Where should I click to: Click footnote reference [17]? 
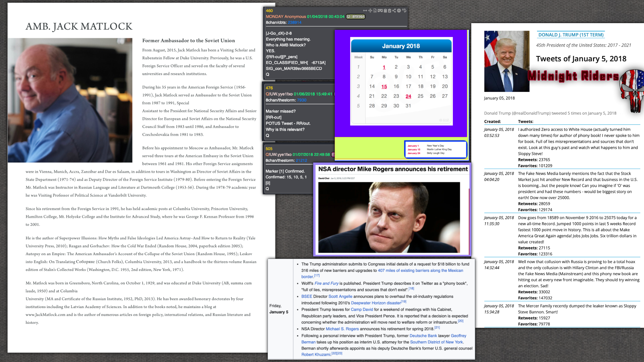[x=317, y=275]
